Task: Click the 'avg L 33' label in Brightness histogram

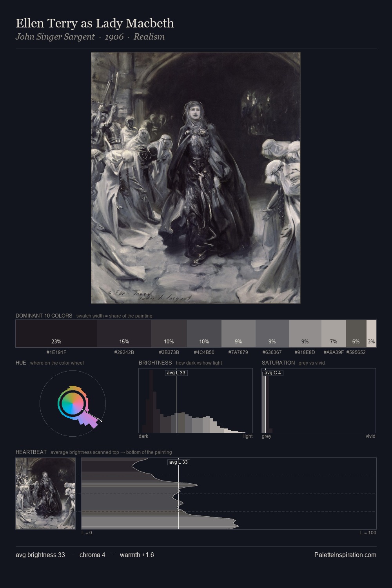Action: 176,373
